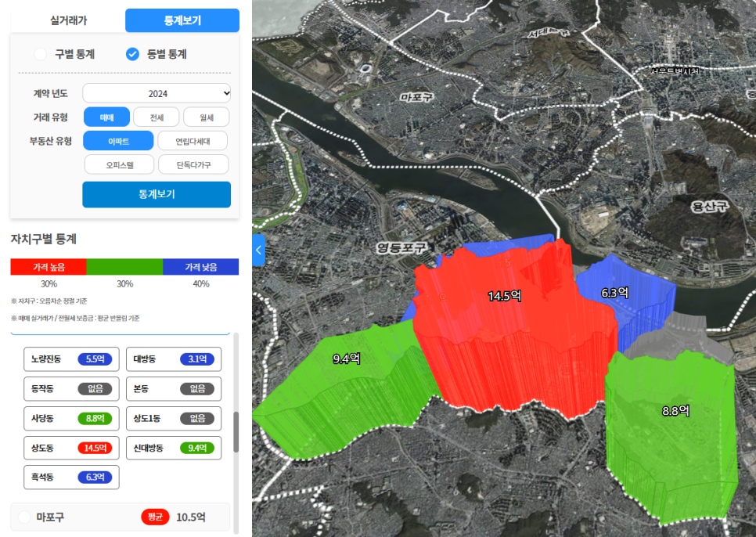This screenshot has height=537, width=756.
Task: Select the 대방동 3.1억 card
Action: tap(174, 359)
